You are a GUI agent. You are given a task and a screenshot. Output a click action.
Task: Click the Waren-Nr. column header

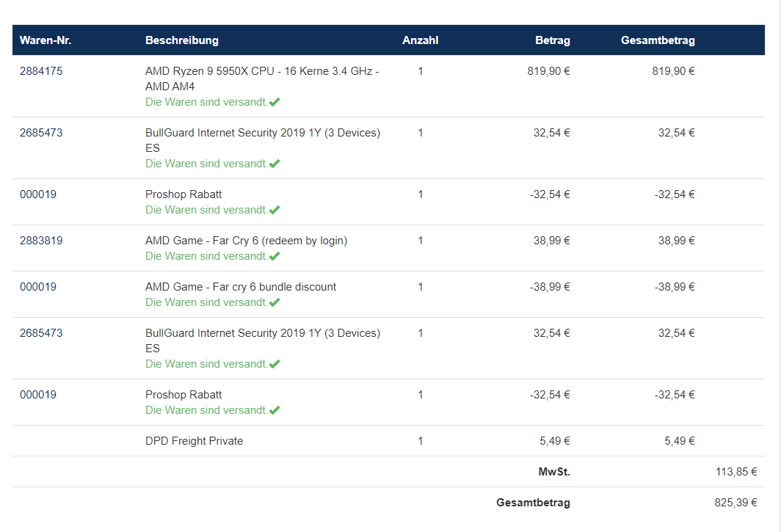pyautogui.click(x=46, y=40)
